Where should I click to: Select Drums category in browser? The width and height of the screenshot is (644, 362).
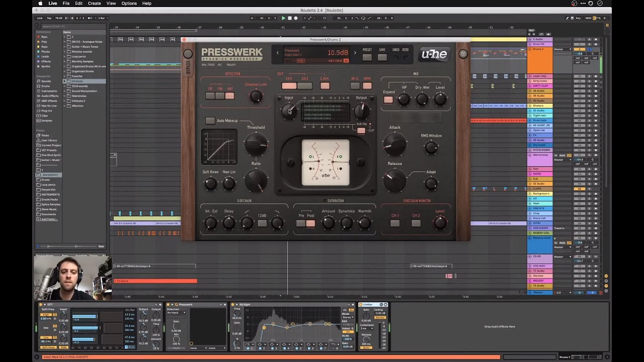[45, 86]
